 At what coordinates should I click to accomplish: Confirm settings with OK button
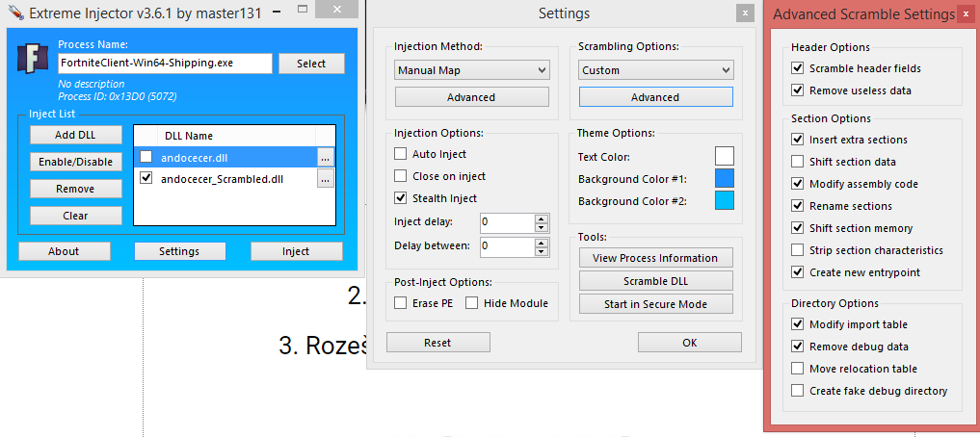pos(689,342)
